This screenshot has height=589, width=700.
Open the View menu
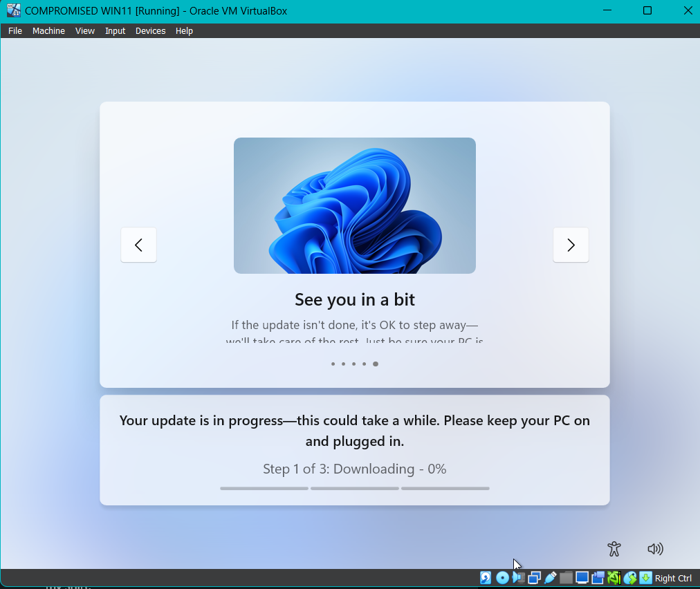(85, 31)
